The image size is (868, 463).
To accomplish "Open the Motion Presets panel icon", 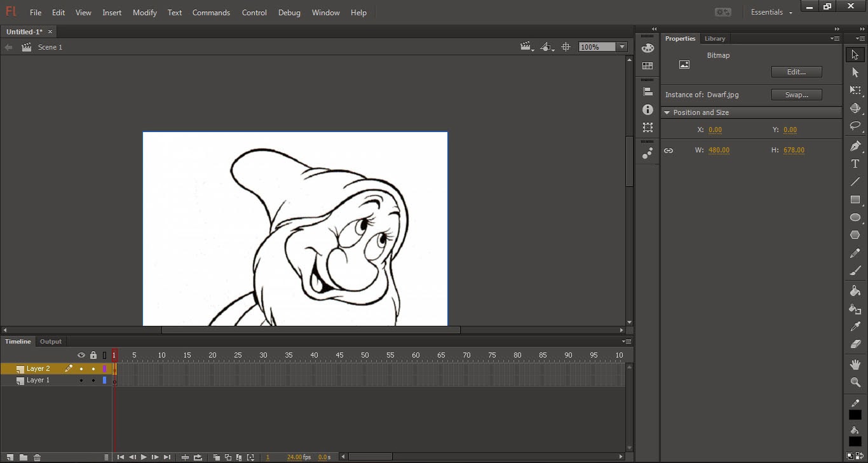I will 648,154.
